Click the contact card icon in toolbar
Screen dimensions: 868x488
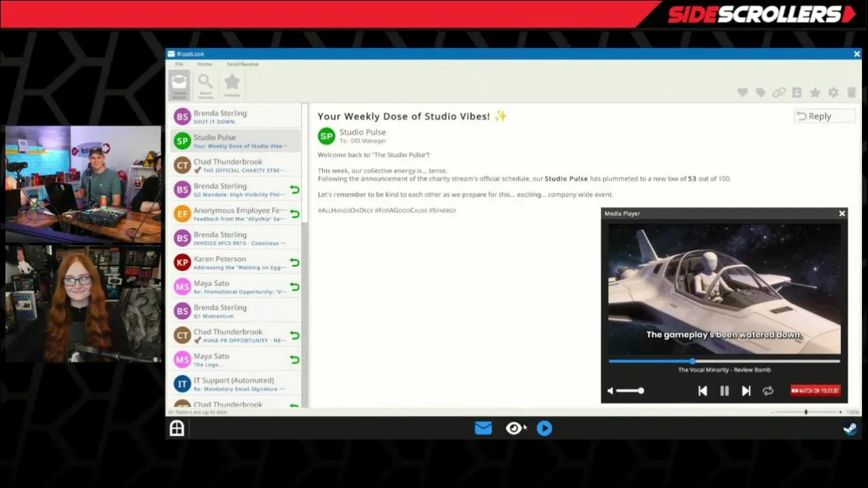click(797, 93)
